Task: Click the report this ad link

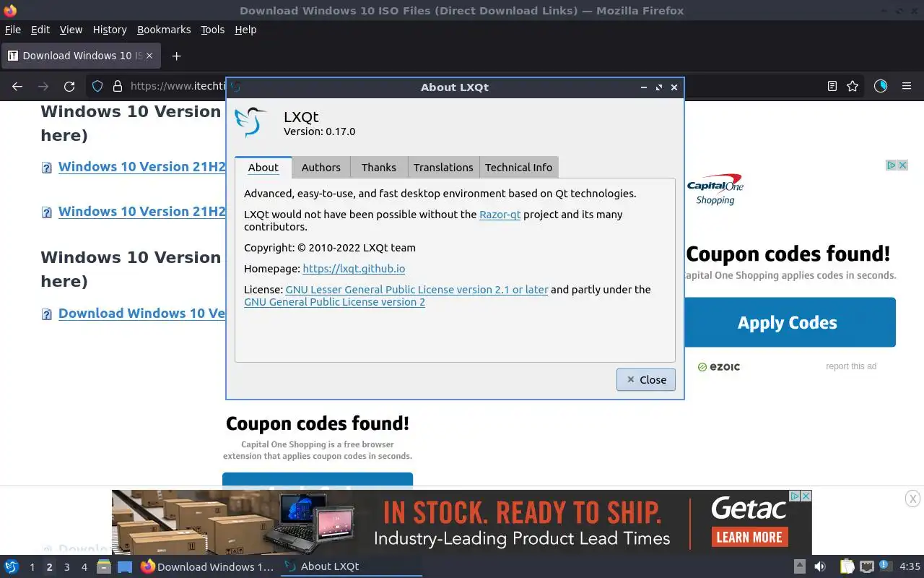Action: tap(851, 366)
